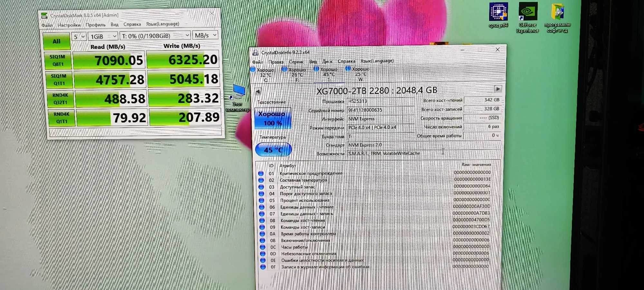This screenshot has height=290, width=644.
Task: Click the blue status dot of attribute 08
Action: [x=262, y=221]
